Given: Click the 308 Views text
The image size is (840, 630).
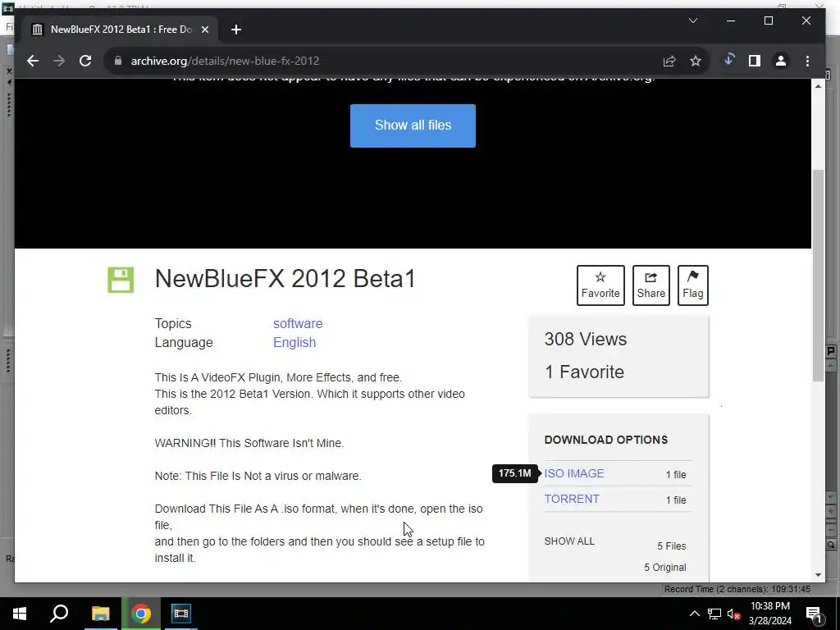Looking at the screenshot, I should click(x=586, y=339).
